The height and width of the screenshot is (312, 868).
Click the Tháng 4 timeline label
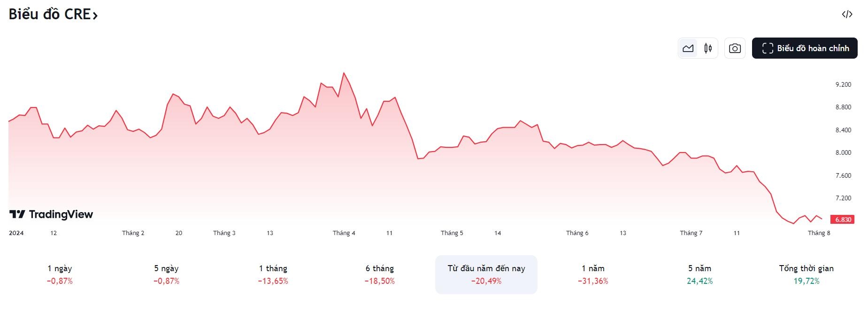coord(344,233)
